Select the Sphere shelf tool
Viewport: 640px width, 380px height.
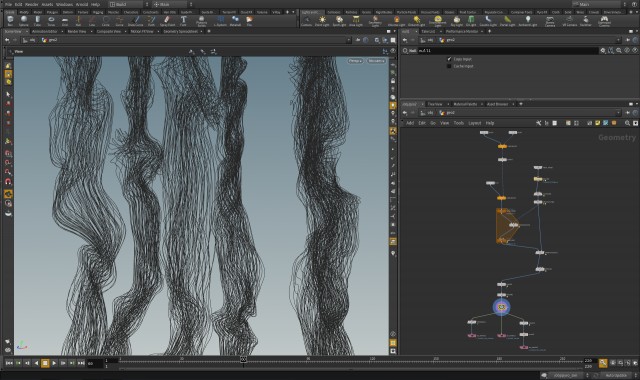click(x=24, y=20)
